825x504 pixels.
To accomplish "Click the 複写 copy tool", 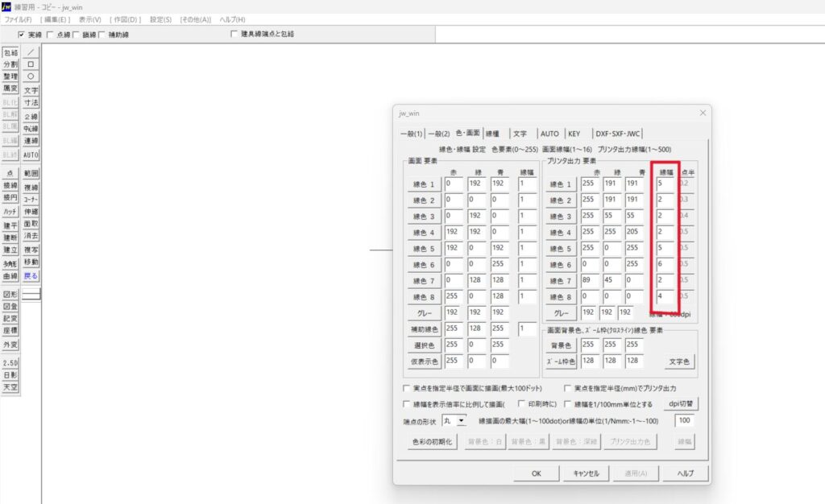I will 31,250.
